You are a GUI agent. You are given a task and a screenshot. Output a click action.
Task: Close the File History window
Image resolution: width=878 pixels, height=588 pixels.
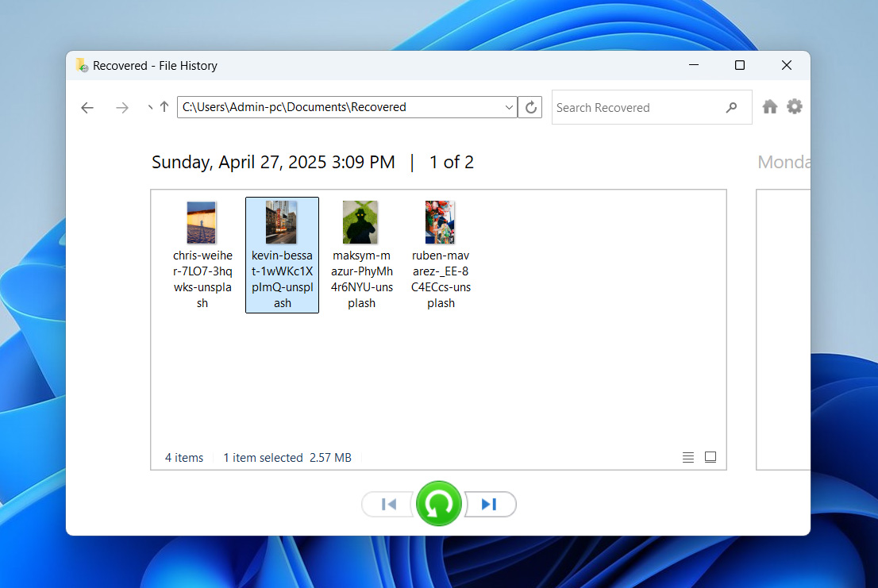point(786,65)
